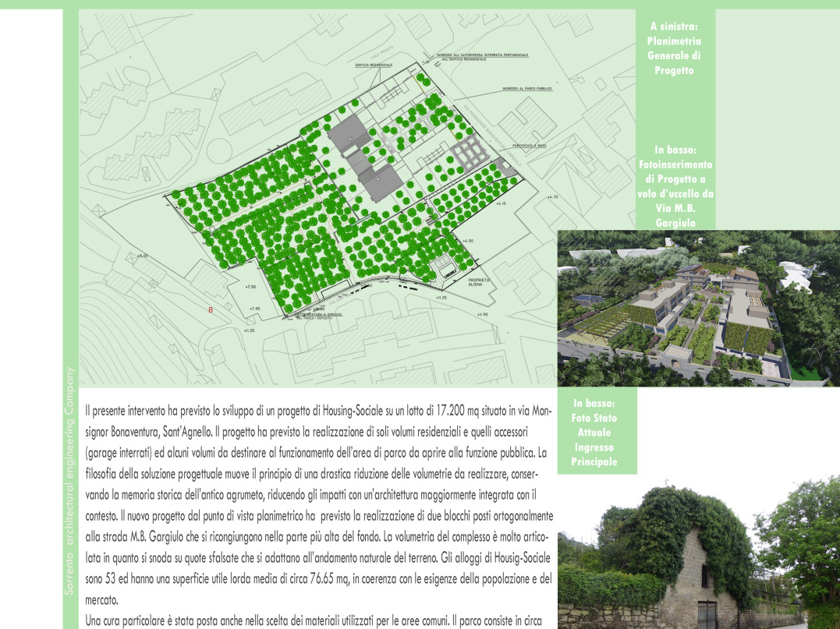This screenshot has width=840, height=629.
Task: Click the red letter B marker on the plan
Action: click(211, 310)
